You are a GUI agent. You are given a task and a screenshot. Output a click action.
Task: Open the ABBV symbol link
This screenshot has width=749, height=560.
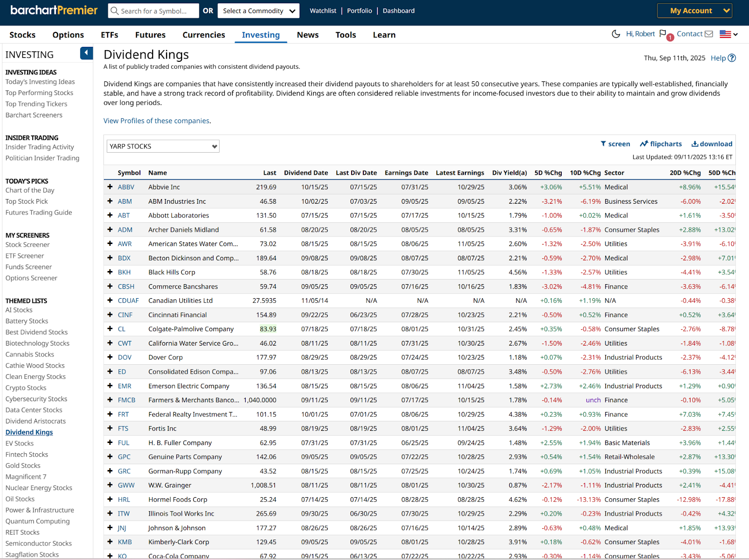point(126,187)
